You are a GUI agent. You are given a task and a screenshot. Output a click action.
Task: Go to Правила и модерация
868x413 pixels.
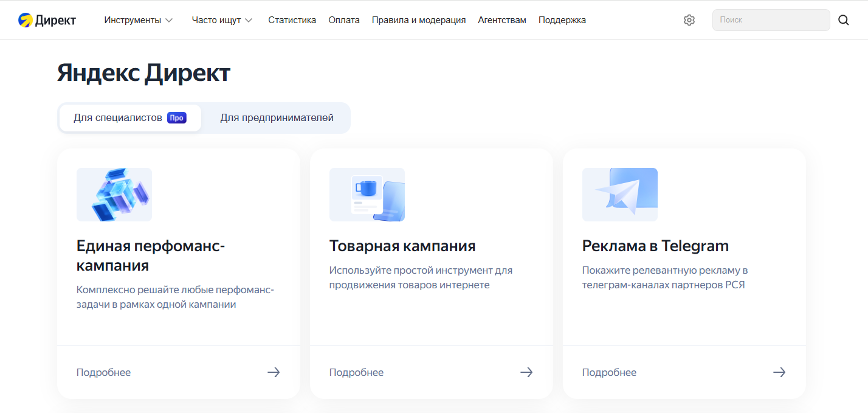[x=419, y=20]
